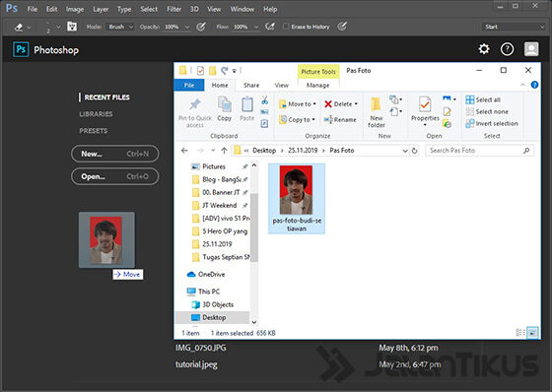Show LIBRARIES in Photoshop start screen

tap(96, 114)
